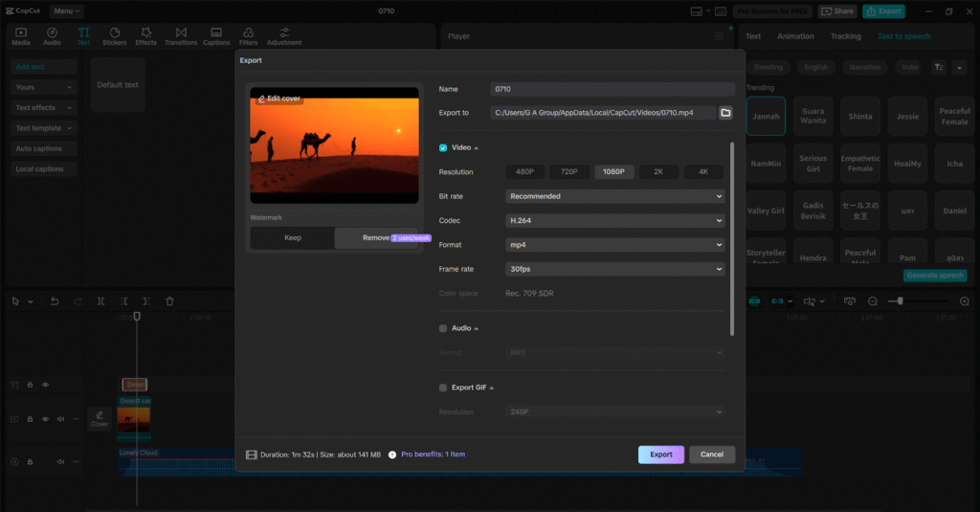This screenshot has width=980, height=512.
Task: Click the delete trash icon in timeline
Action: click(169, 301)
